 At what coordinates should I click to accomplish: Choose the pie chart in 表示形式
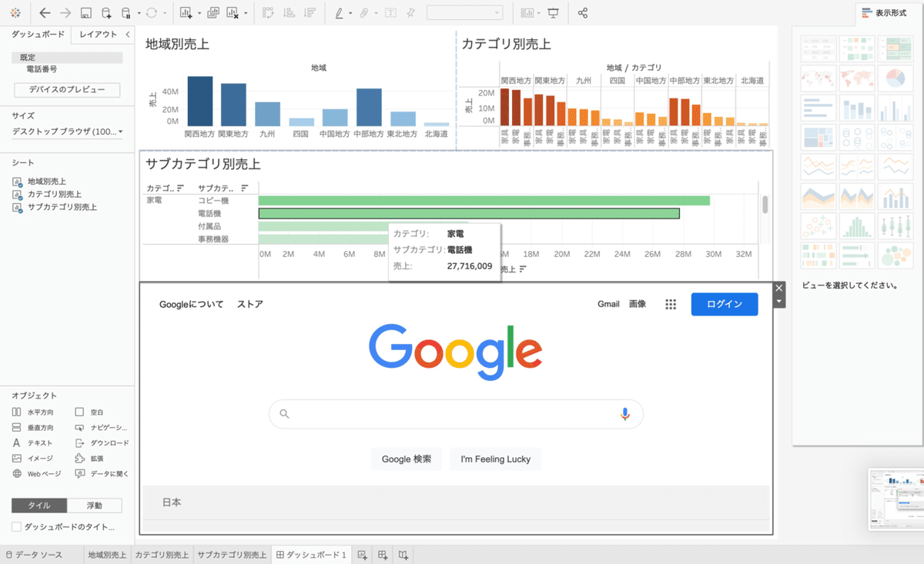(895, 78)
